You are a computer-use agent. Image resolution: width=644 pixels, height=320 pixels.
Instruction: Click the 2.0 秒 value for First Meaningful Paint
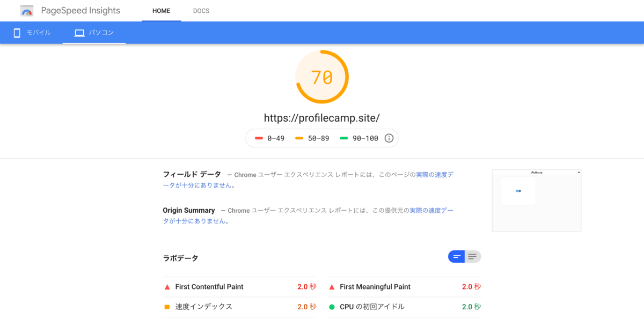coord(472,287)
